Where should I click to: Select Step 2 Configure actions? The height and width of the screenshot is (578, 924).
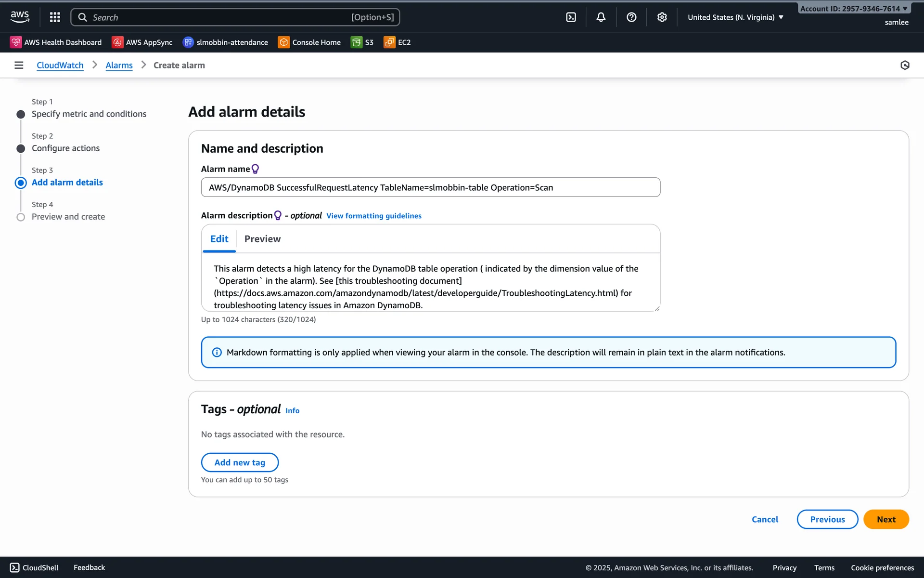pyautogui.click(x=65, y=148)
